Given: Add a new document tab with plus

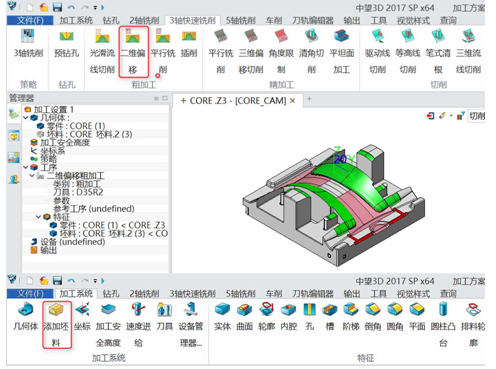Looking at the screenshot, I should click(x=309, y=99).
